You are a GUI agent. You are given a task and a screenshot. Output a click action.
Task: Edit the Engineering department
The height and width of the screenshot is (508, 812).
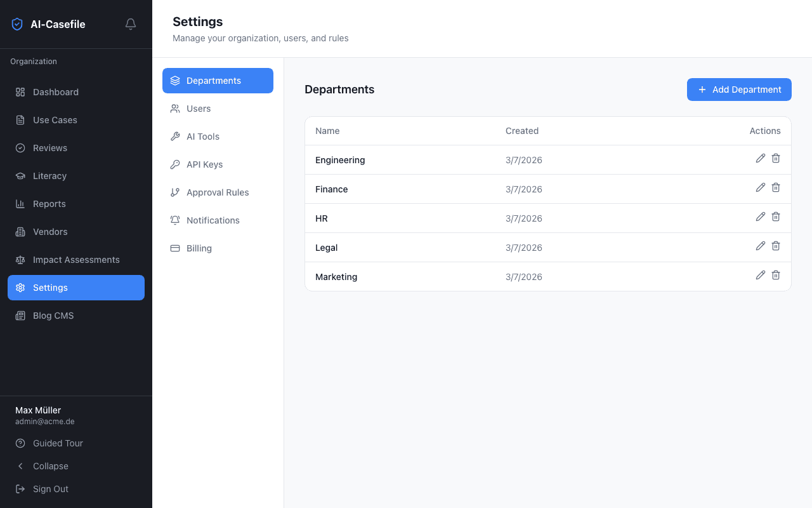tap(760, 158)
